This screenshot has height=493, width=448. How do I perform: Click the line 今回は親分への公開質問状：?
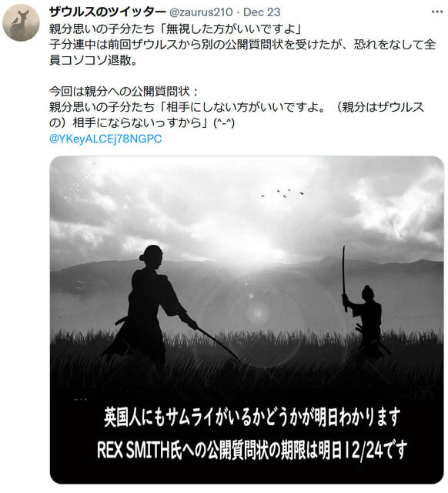(125, 91)
